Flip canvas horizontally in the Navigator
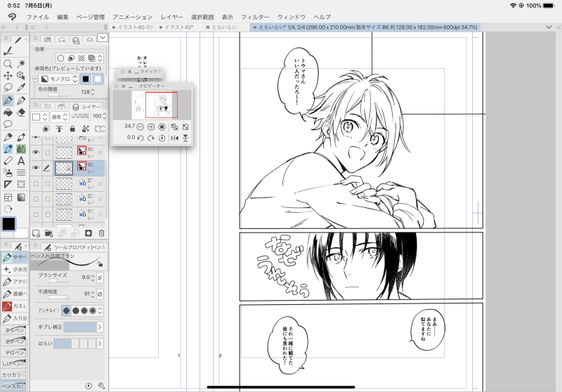Image resolution: width=562 pixels, height=392 pixels. tap(174, 138)
